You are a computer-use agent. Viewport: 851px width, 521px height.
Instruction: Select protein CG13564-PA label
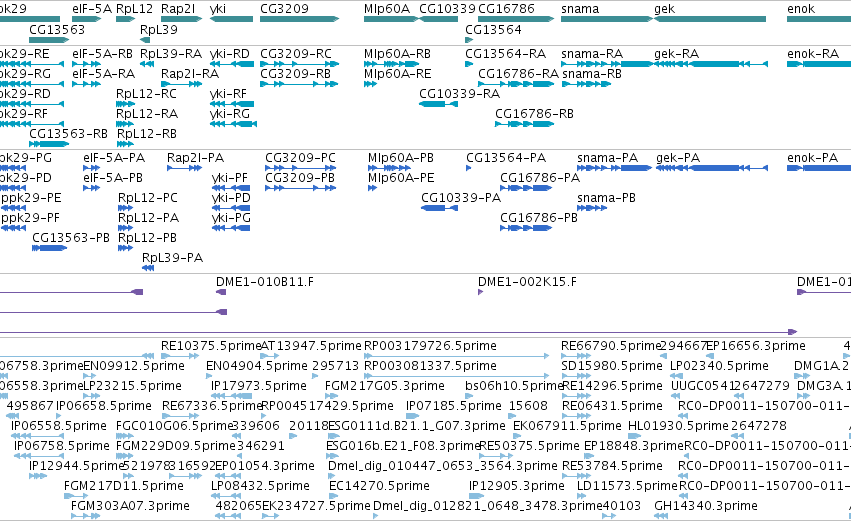[506, 158]
